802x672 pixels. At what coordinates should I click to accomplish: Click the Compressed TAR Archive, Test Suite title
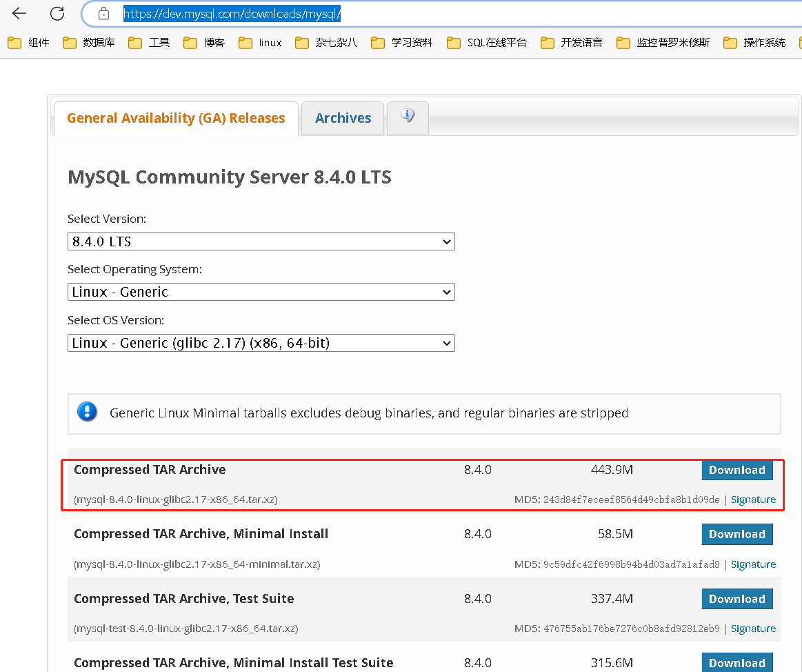point(183,599)
